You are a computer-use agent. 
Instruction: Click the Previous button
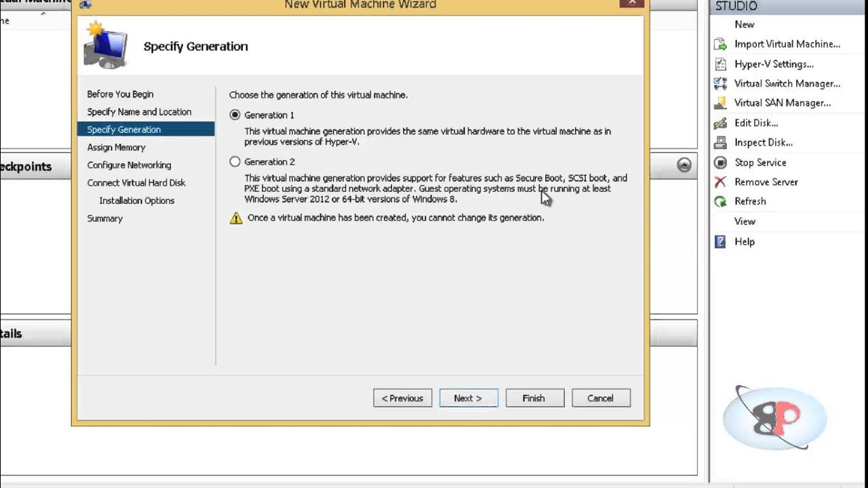click(402, 399)
